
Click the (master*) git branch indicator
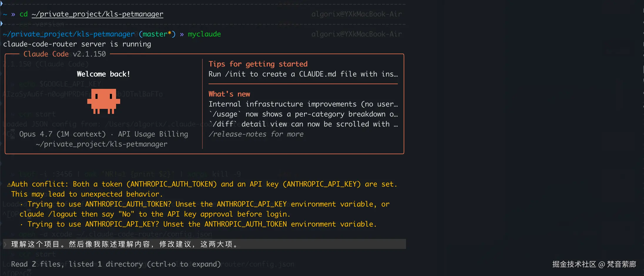coord(157,34)
